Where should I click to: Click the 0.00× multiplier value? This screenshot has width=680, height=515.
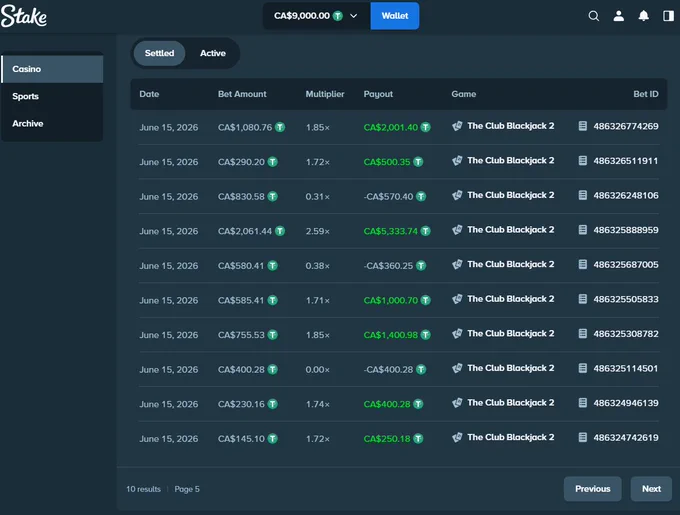(x=317, y=370)
